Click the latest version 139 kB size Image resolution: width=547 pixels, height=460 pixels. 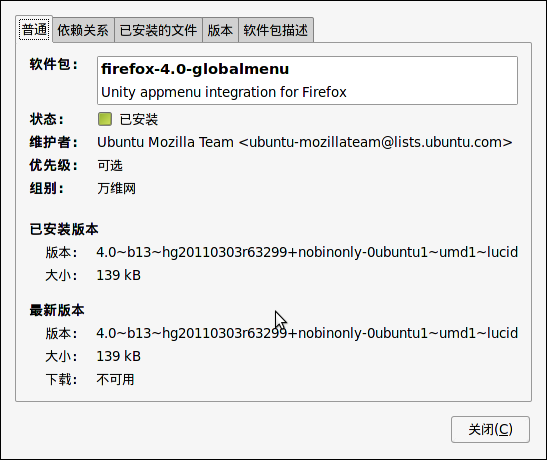point(119,356)
